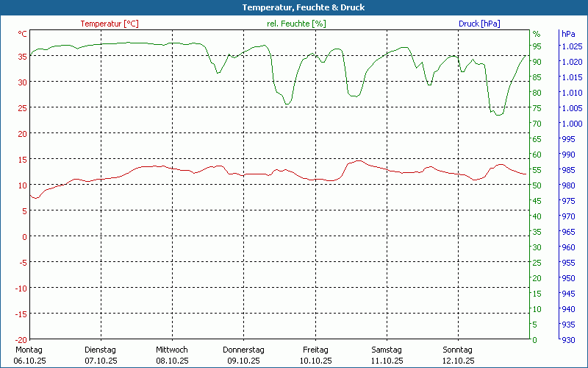
Task: Select the Sonntag 12.10.25 date label
Action: tap(458, 355)
